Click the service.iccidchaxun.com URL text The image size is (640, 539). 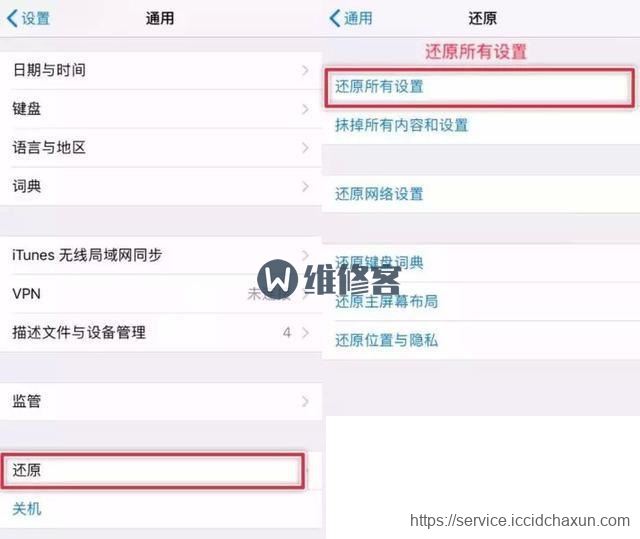[520, 521]
